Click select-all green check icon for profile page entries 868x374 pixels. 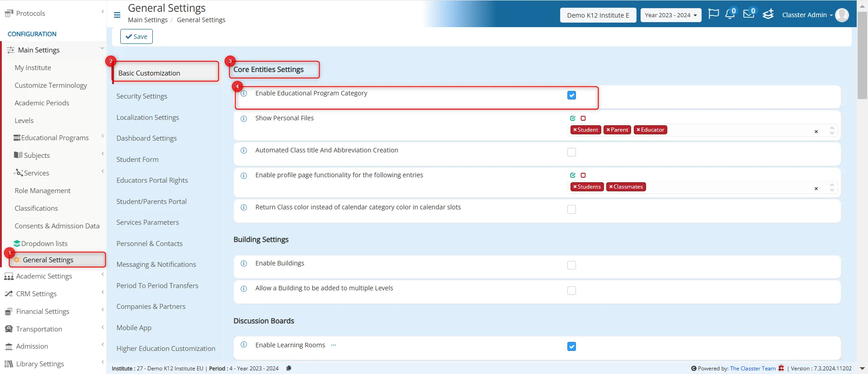click(573, 175)
